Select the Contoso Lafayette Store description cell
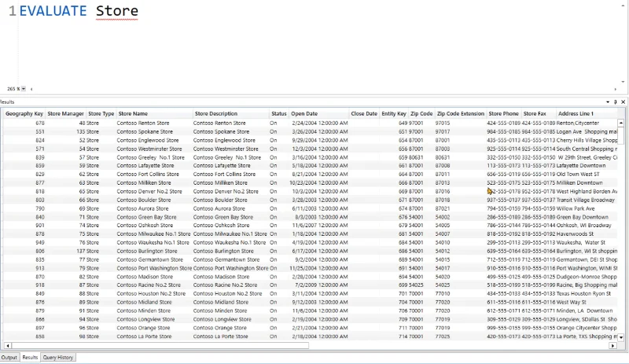This screenshot has height=364, width=629. [x=230, y=166]
